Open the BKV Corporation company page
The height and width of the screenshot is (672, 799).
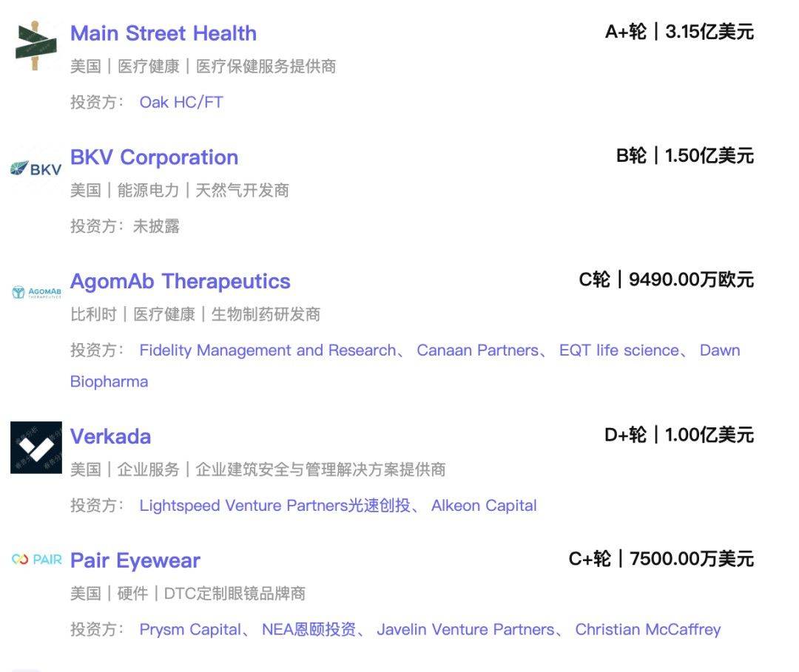154,157
